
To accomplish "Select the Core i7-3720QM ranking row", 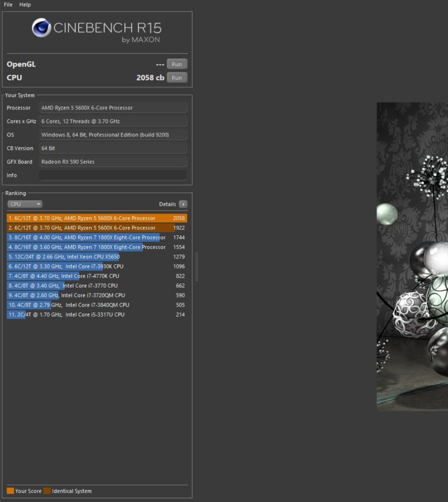I will [97, 295].
